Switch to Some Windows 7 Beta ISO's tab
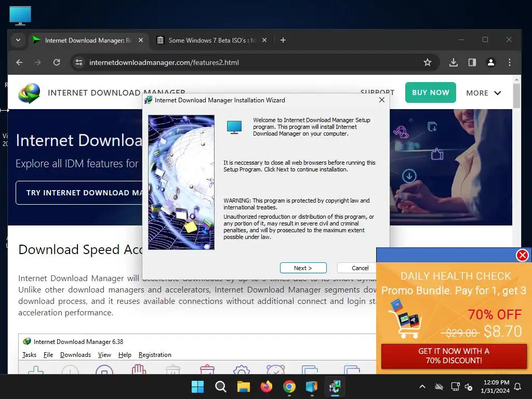Screen dimensions: 532x399 click(211, 40)
